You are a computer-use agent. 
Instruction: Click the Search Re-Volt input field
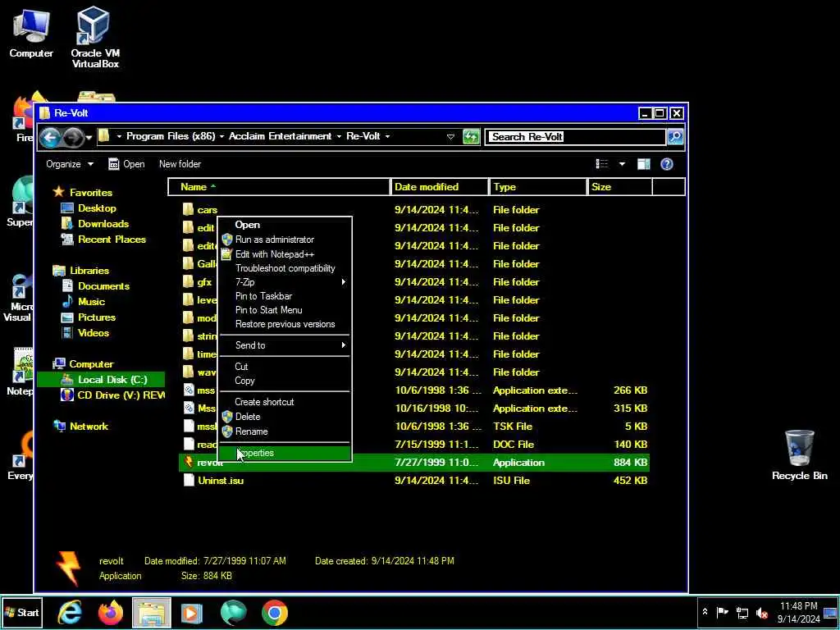click(x=575, y=137)
